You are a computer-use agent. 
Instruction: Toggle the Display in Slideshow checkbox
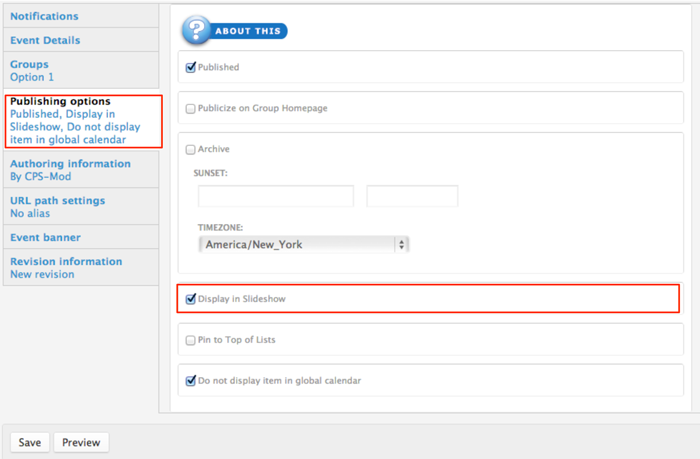(x=191, y=298)
